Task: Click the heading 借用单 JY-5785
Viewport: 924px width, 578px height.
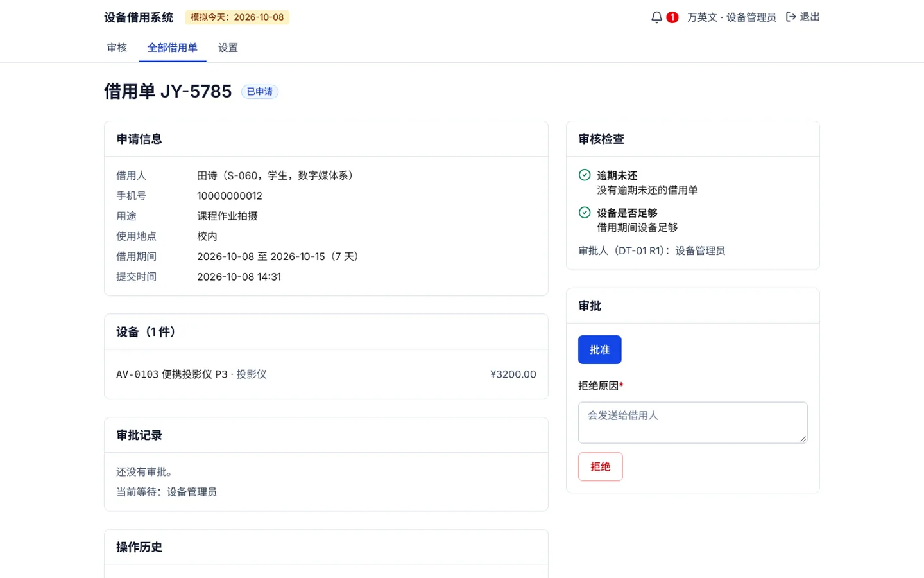Action: (x=168, y=91)
